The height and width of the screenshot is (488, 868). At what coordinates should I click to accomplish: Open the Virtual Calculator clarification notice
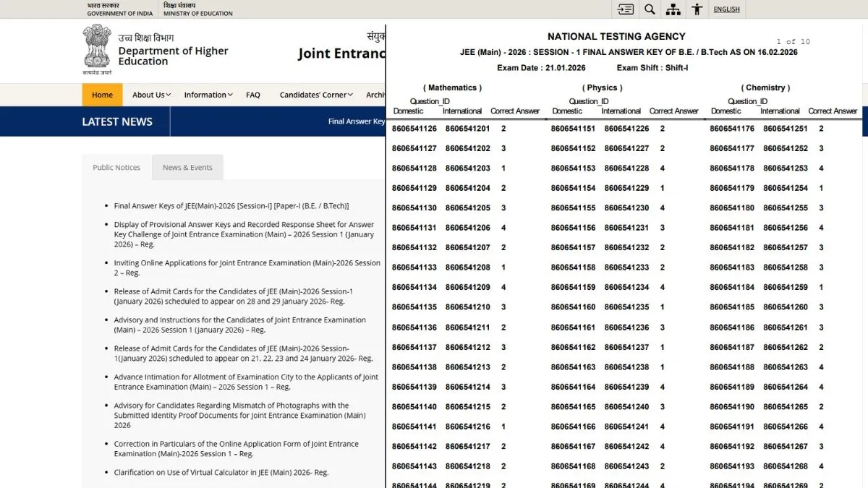[221, 472]
